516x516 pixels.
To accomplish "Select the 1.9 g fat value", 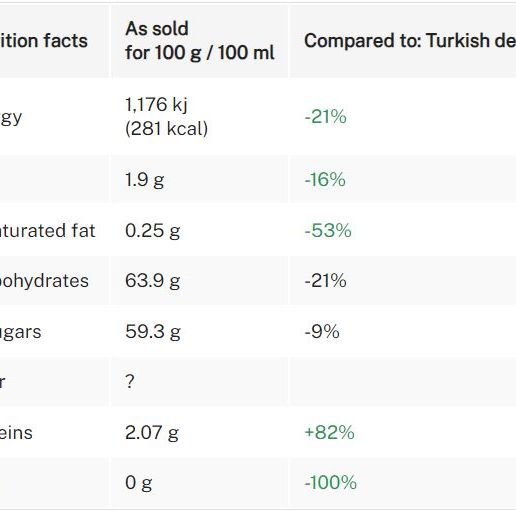I will 145,180.
